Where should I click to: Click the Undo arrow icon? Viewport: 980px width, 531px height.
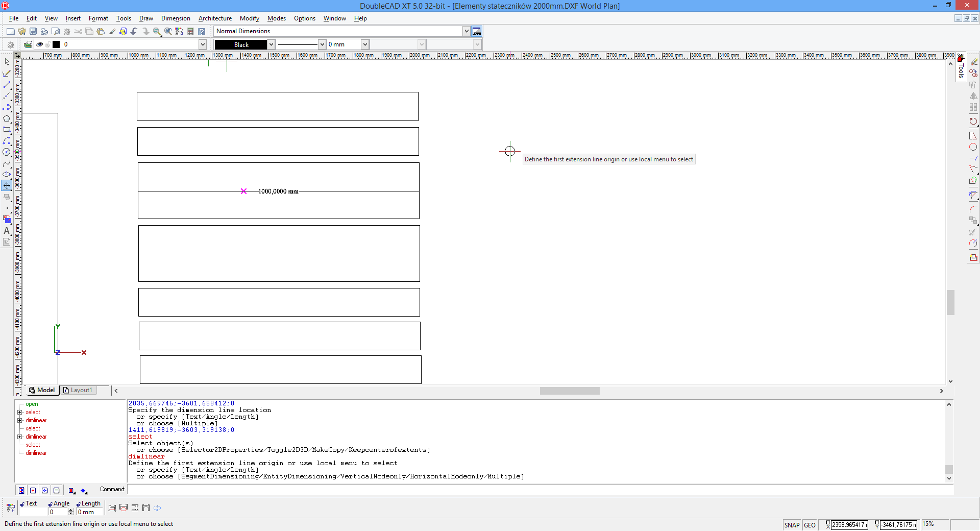(134, 32)
